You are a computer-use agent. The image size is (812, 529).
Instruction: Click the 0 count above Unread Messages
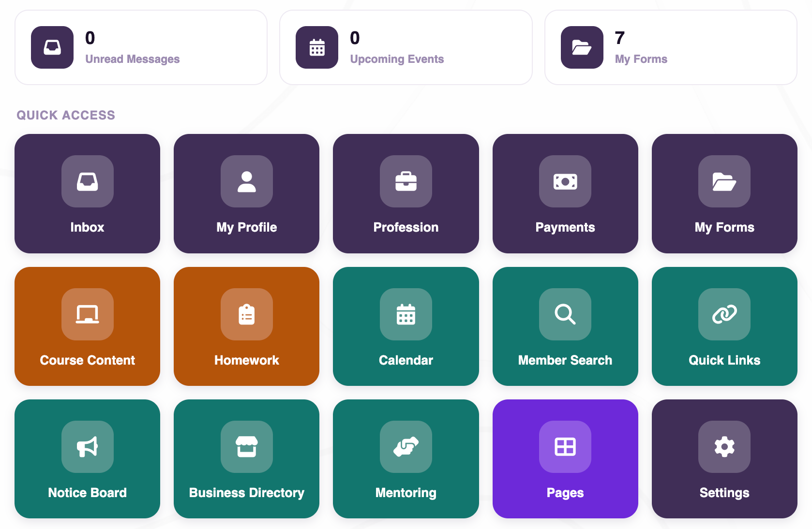pos(90,38)
